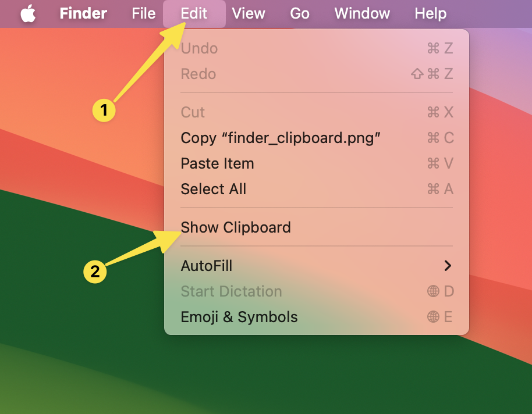The height and width of the screenshot is (414, 532).
Task: Click the grayed-out Undo entry
Action: 198,48
